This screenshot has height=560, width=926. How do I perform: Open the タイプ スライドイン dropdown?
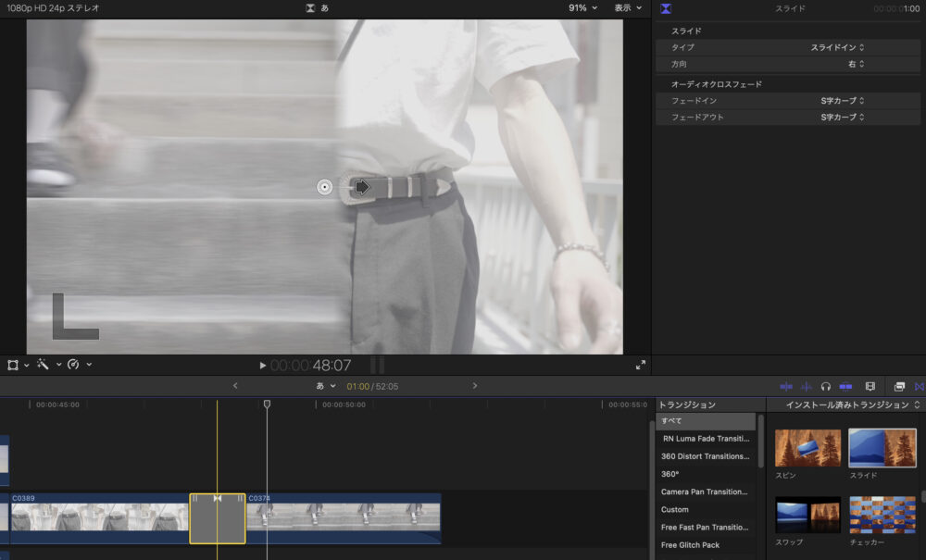(x=837, y=47)
